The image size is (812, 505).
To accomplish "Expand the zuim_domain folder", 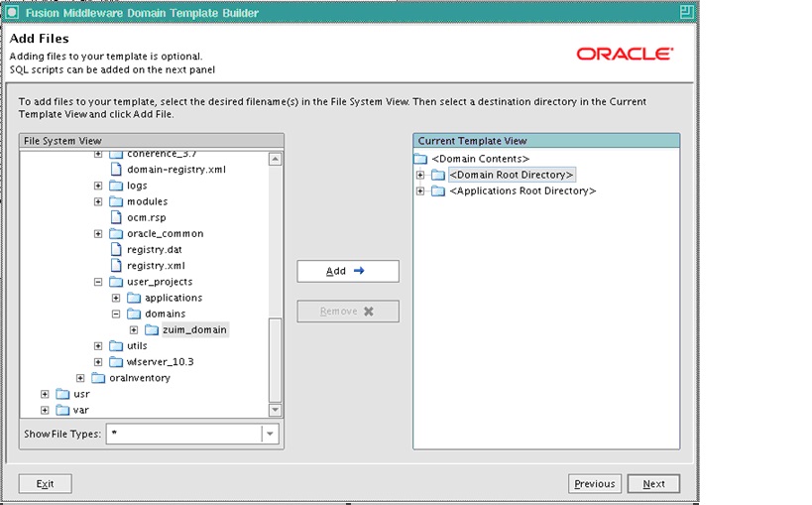I will pos(134,330).
